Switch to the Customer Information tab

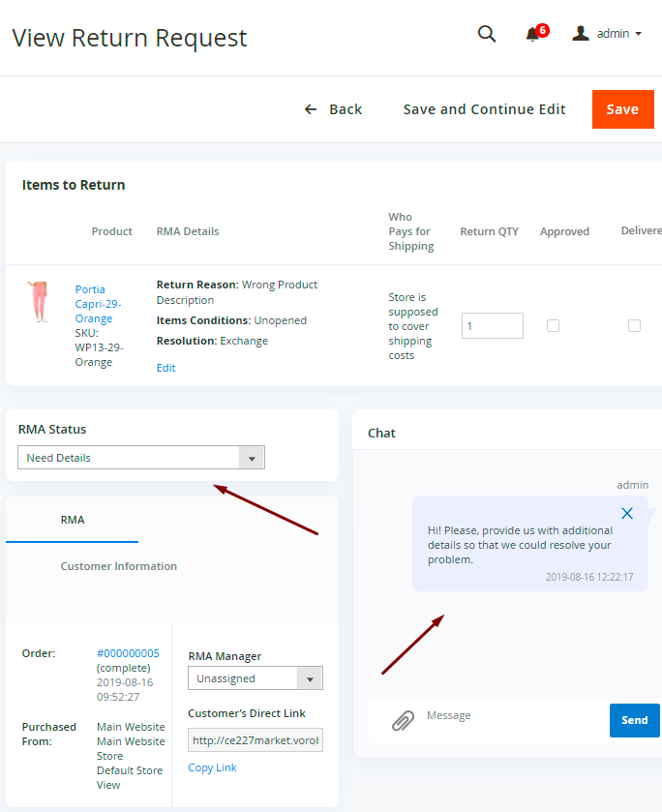(118, 566)
